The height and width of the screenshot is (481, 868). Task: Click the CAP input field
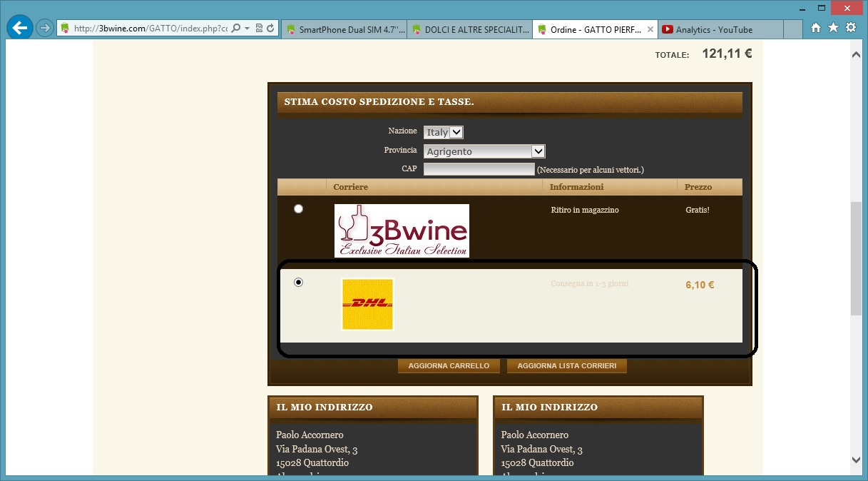point(479,169)
